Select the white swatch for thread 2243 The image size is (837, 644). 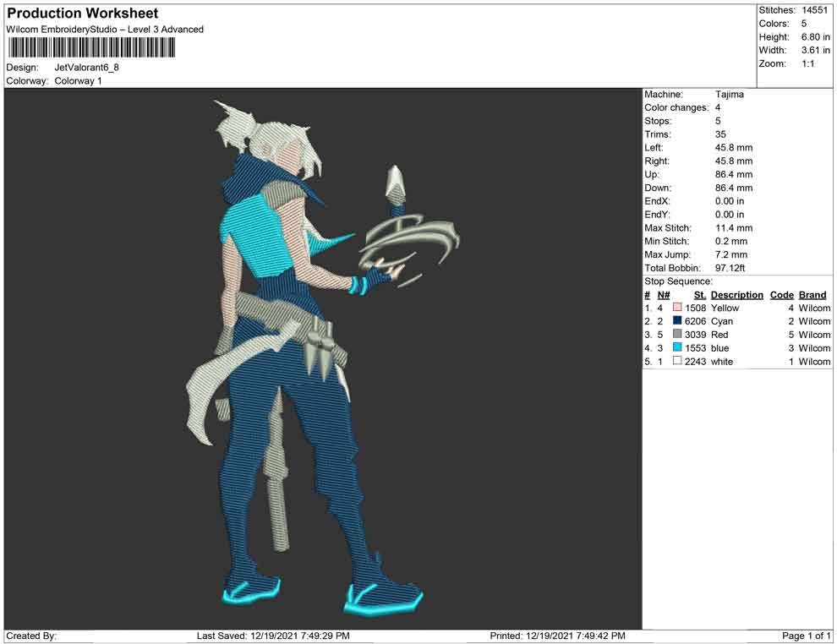[x=677, y=362]
